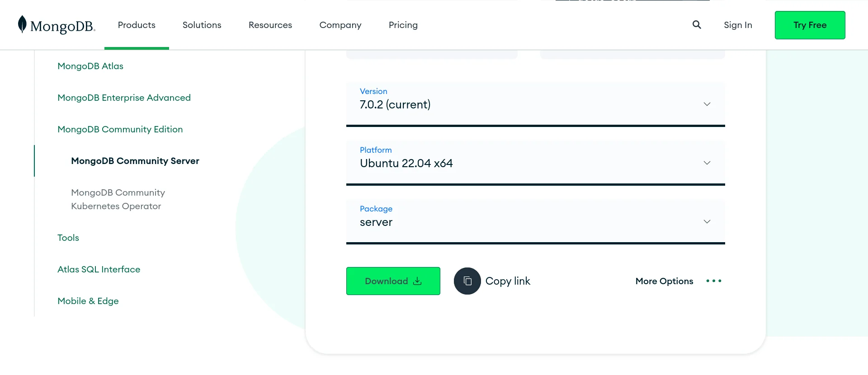Click the MongoDB wordmark text
Viewport: 868px width, 375px height.
coord(63,26)
